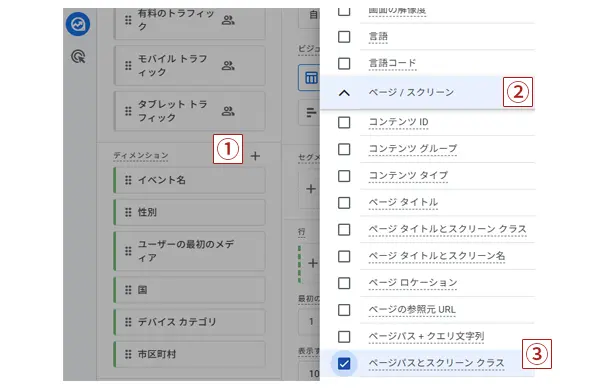Check the ページ ロケーション checkbox
The image size is (600, 388).
coord(344,283)
